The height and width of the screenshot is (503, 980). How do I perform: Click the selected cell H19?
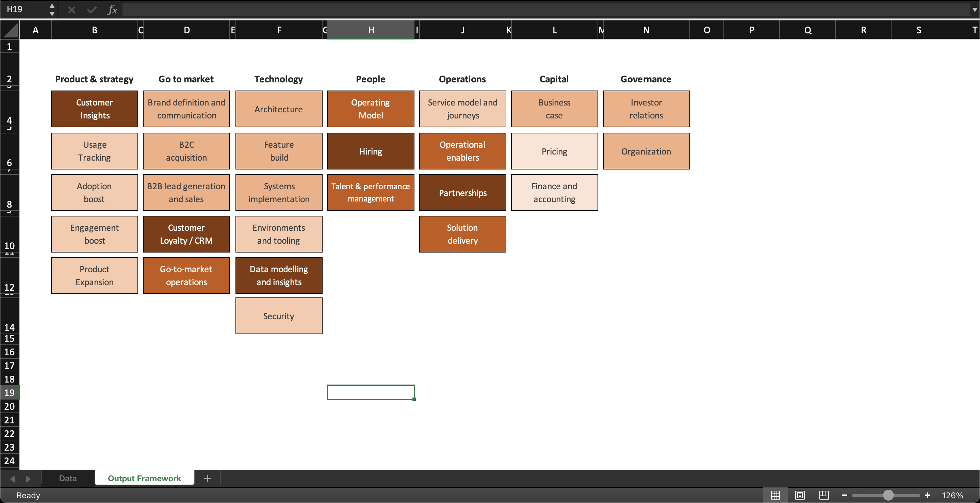[371, 392]
